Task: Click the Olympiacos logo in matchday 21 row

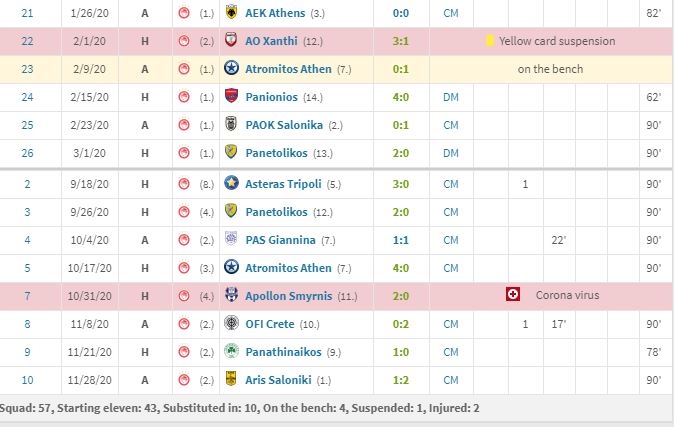Action: pos(184,13)
